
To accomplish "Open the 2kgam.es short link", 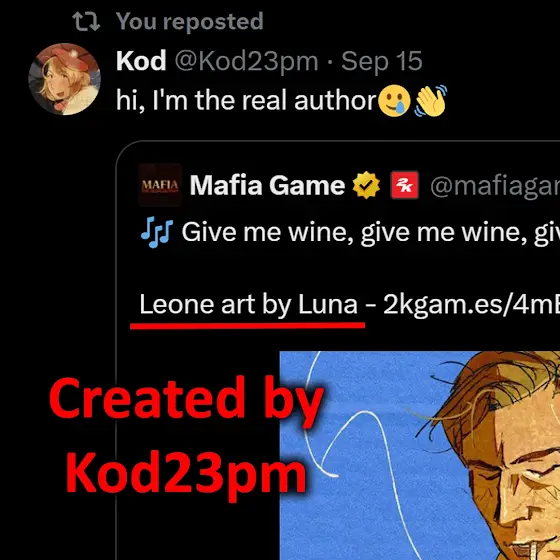I will coord(471,305).
